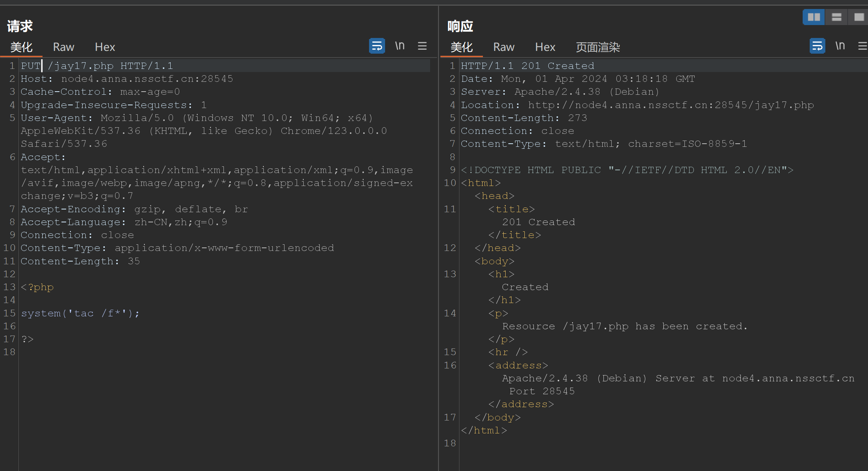The image size is (868, 471).
Task: Click the 响应 panel heading
Action: [460, 26]
